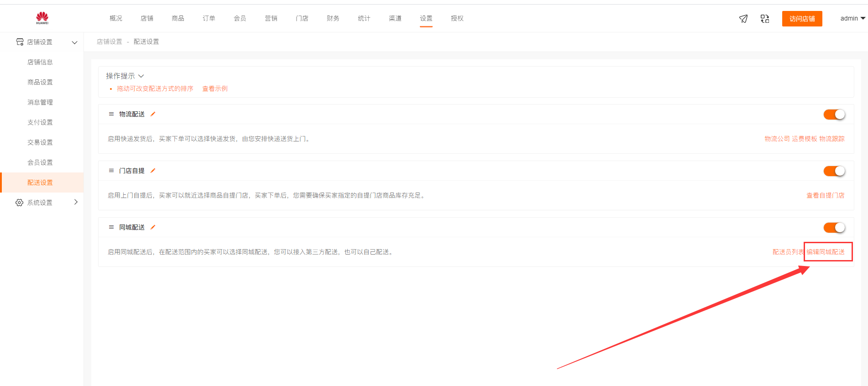The height and width of the screenshot is (386, 868).
Task: Open the 财务 top menu
Action: pyautogui.click(x=333, y=18)
